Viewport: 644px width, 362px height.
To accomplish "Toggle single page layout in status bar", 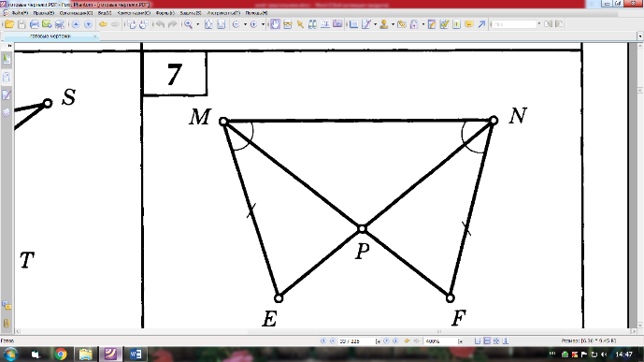I will pos(478,341).
